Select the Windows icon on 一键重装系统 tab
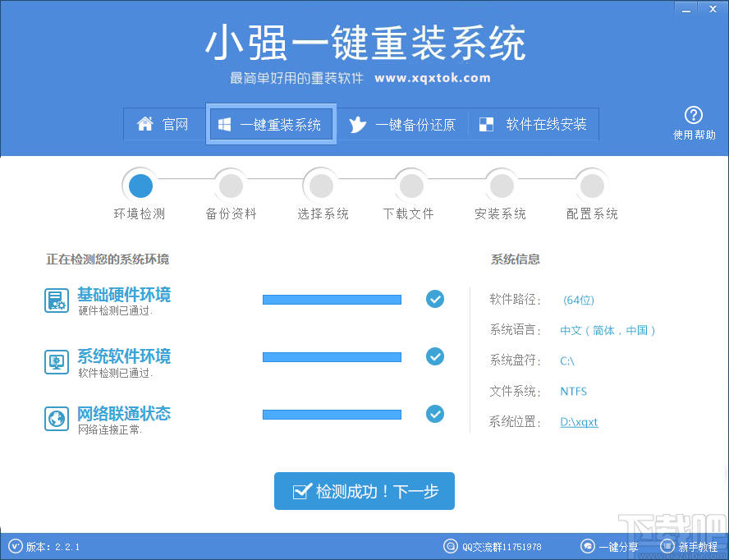Image resolution: width=729 pixels, height=560 pixels. 224,123
